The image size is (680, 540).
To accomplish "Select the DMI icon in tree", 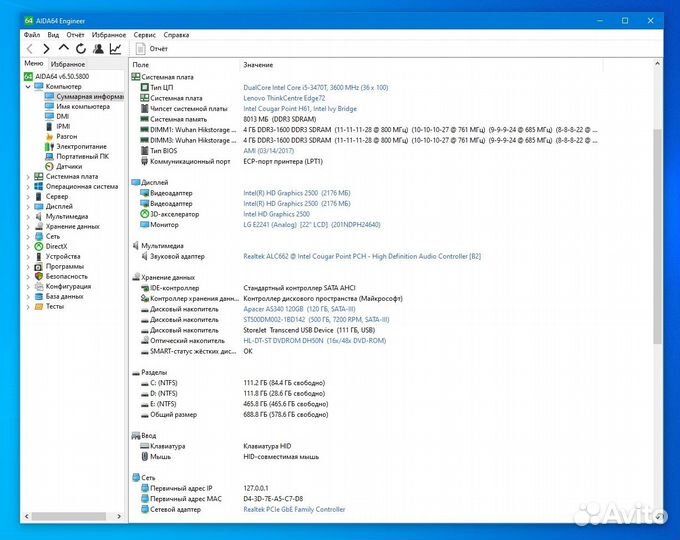I will point(49,116).
